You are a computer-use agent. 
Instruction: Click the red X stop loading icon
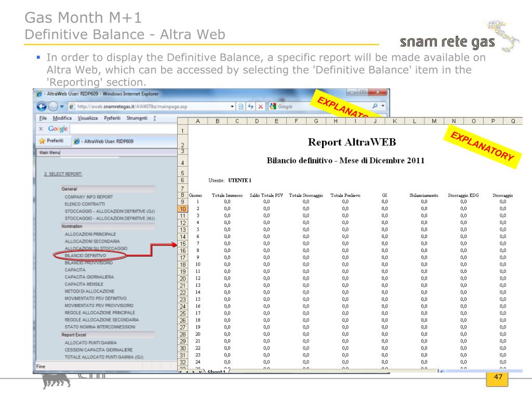pyautogui.click(x=261, y=107)
